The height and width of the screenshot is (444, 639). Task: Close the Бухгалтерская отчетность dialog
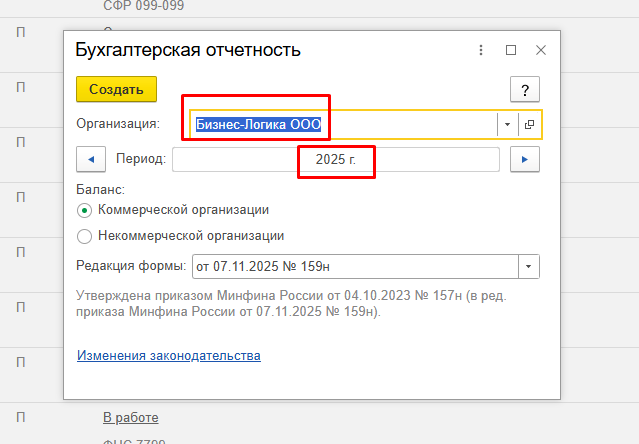pos(541,50)
